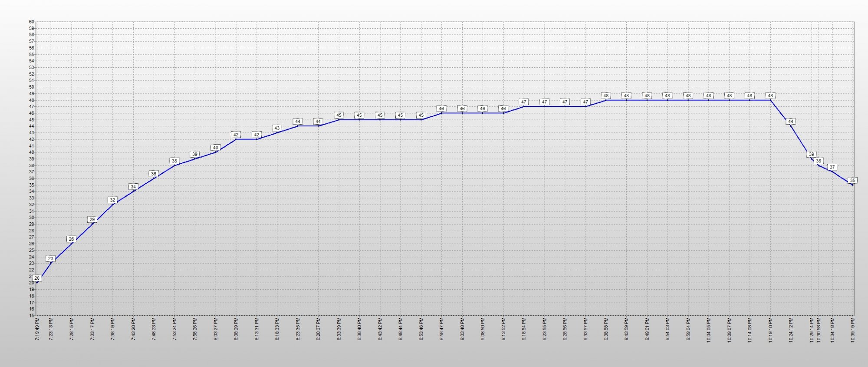Viewport: 868px width, 367px height.
Task: Select the data label showing 43
Action: coord(277,128)
